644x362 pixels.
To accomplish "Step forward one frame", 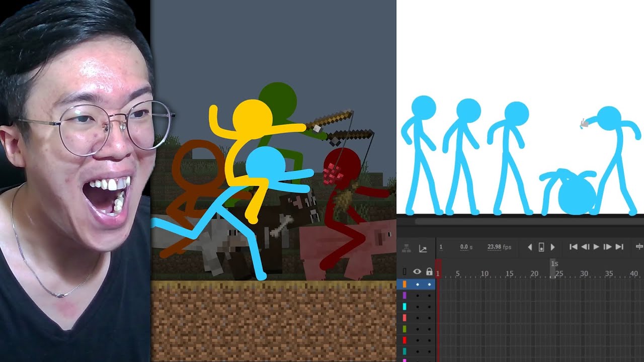I will point(607,247).
